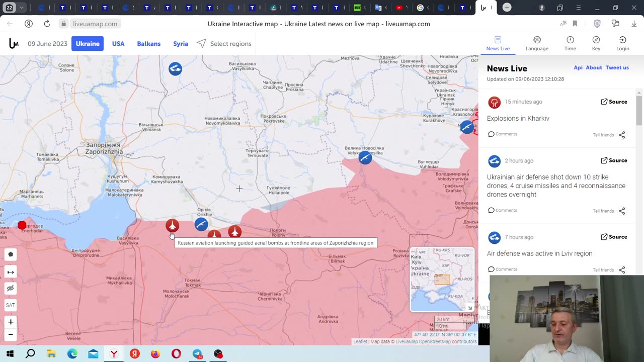Zoom out the map with minus

[11, 334]
